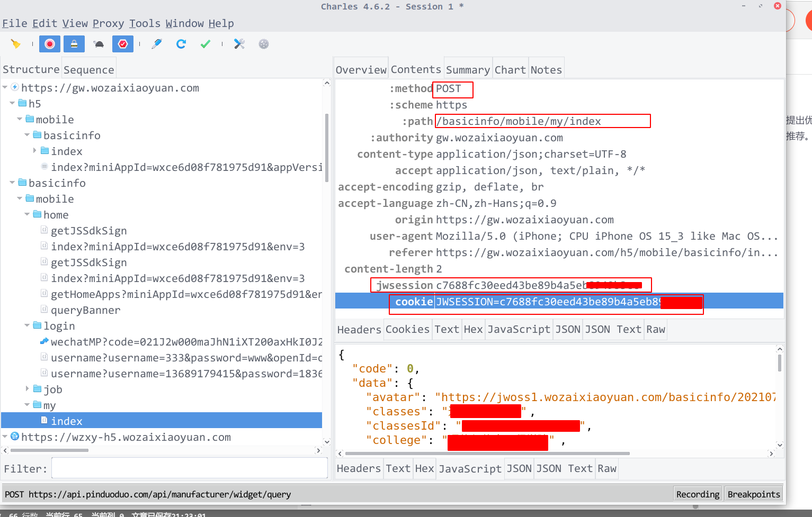Open the Tools menu
Image resolution: width=812 pixels, height=517 pixels.
145,23
